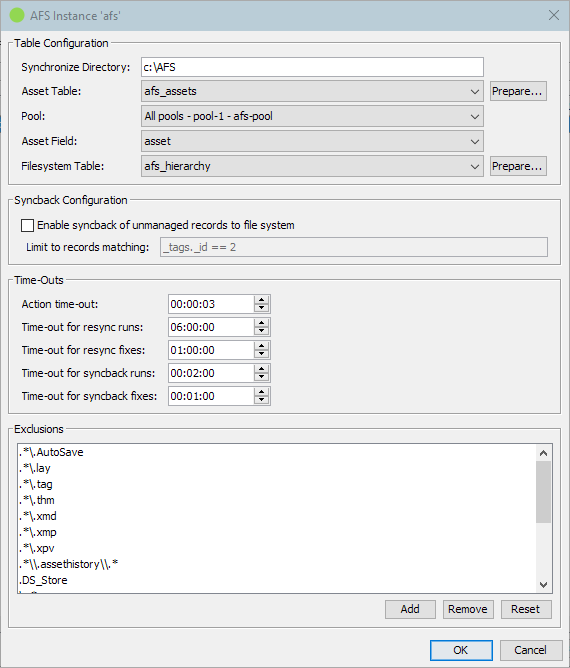Viewport: 570px width, 668px height.
Task: Click the Remove exclusion button
Action: point(468,609)
